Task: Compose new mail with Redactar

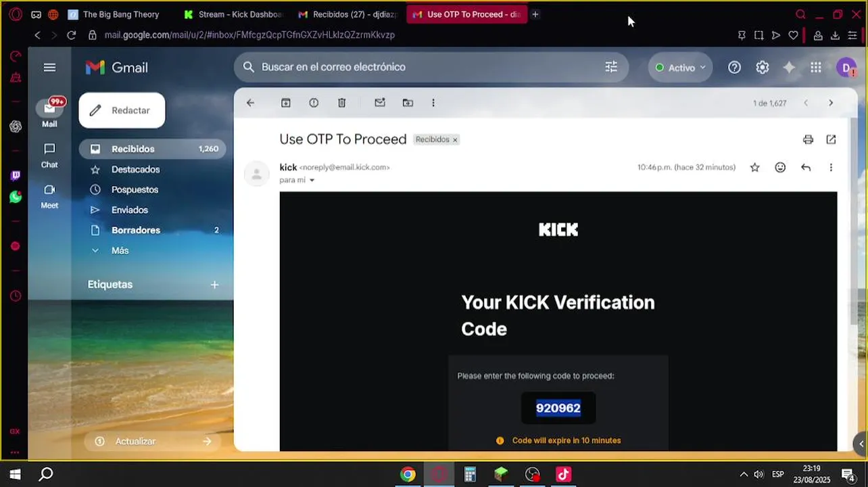Action: (x=122, y=110)
